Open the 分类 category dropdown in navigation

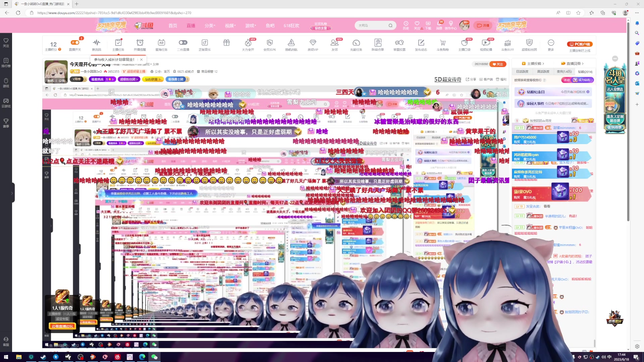coord(210,25)
